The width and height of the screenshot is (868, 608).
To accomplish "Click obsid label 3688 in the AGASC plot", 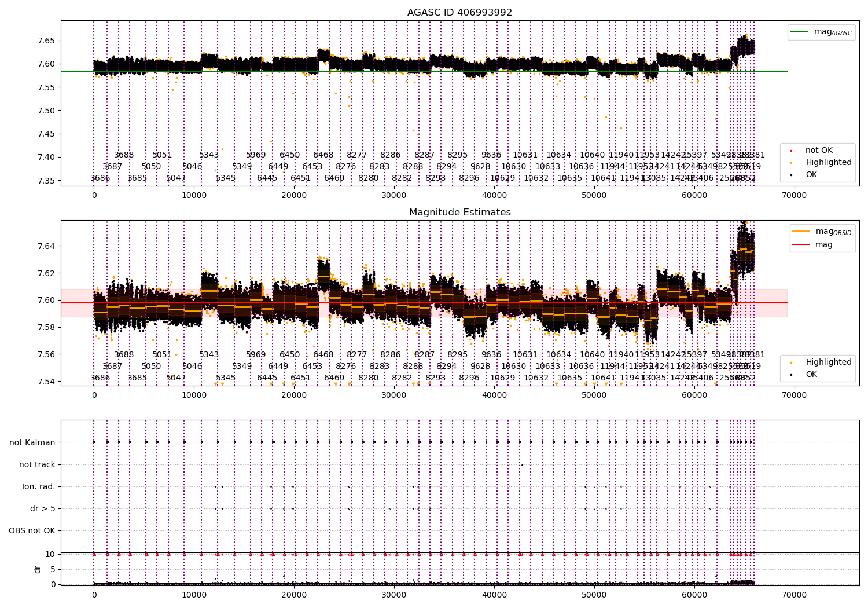I will pyautogui.click(x=124, y=155).
